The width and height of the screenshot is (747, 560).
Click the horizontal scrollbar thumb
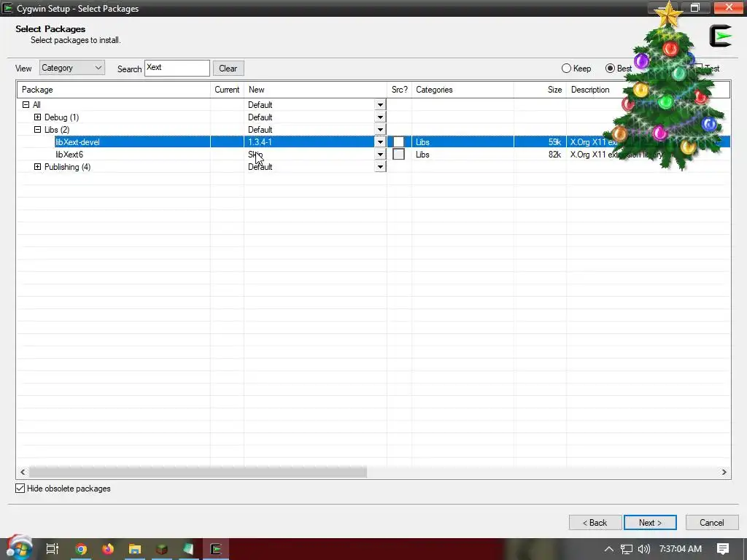pos(198,472)
